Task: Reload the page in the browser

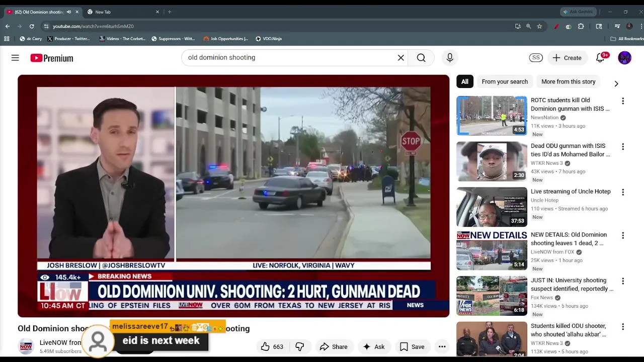Action: point(32,26)
